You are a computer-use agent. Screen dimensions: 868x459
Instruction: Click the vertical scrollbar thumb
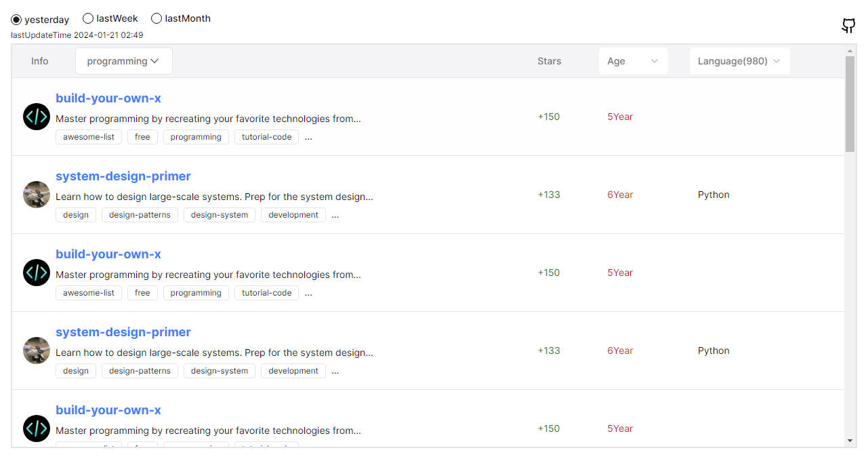850,104
